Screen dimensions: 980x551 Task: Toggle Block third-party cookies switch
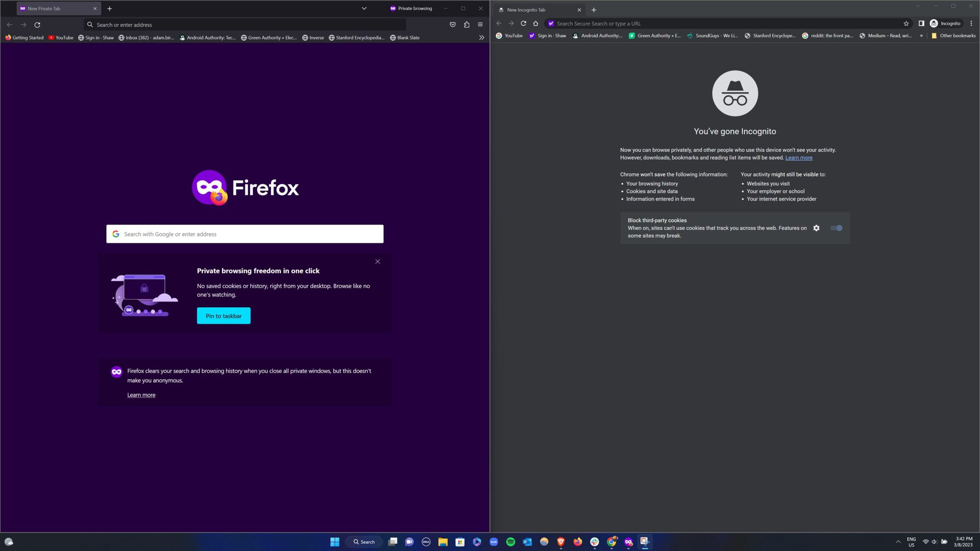tap(837, 228)
